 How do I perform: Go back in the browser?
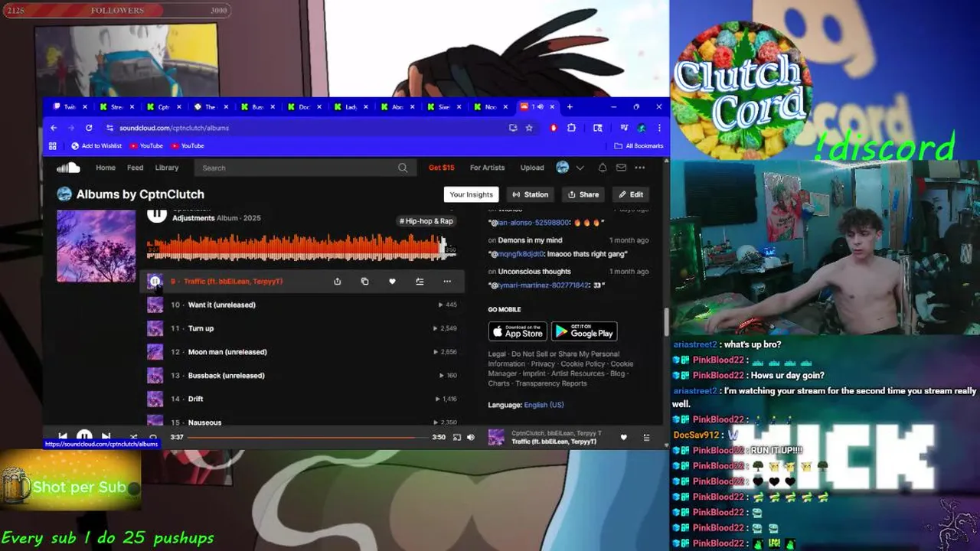(x=53, y=128)
